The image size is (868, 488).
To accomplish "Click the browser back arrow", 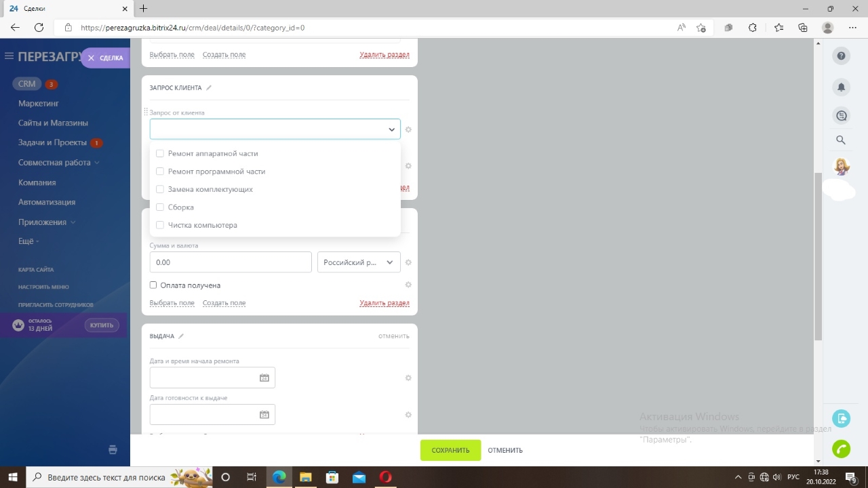I will (15, 28).
